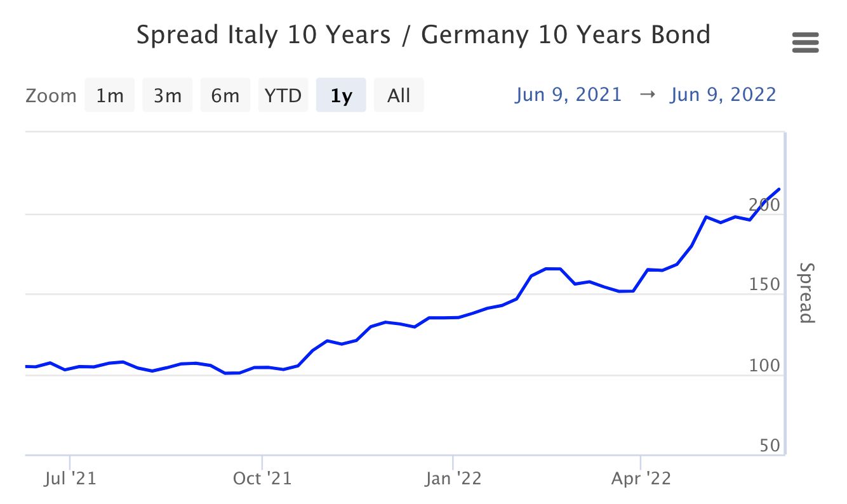The width and height of the screenshot is (847, 504).
Task: Click the active 1y zoom button
Action: click(x=341, y=95)
